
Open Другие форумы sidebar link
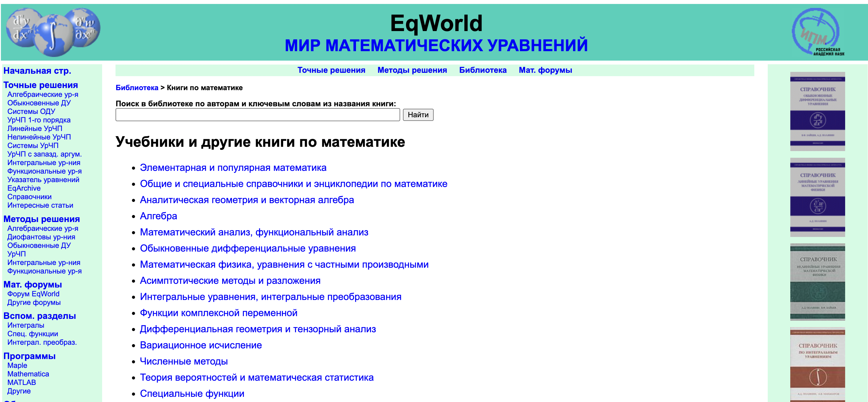click(x=34, y=303)
